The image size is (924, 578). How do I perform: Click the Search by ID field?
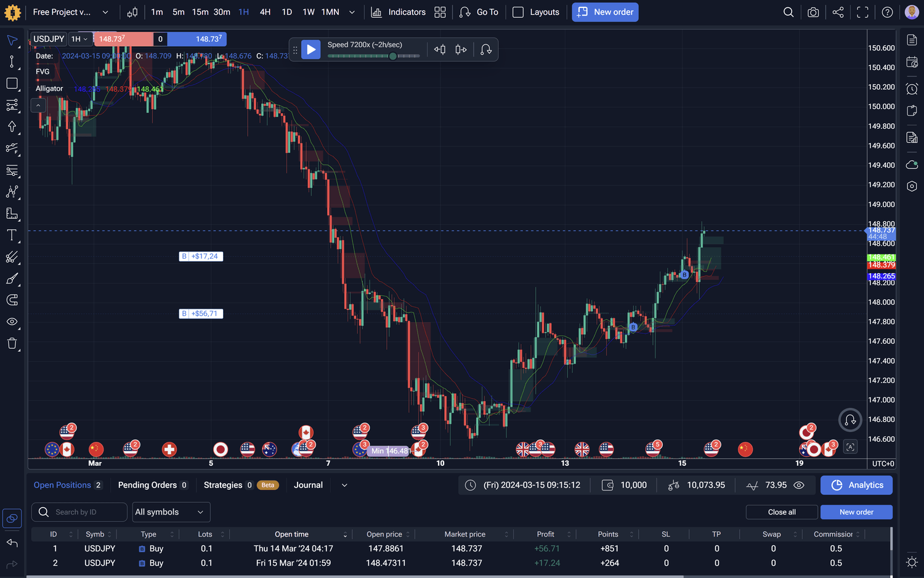coord(80,512)
